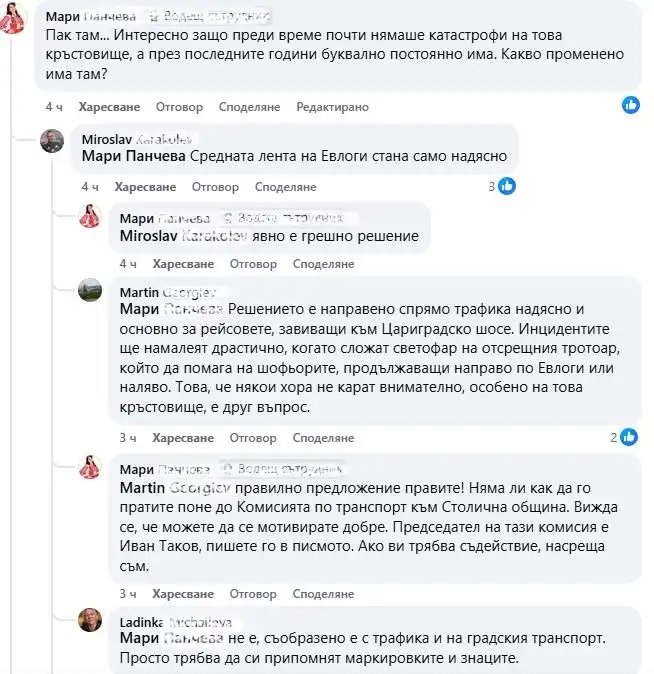Click the like reaction icon on the top comment
Image resolution: width=654 pixels, height=674 pixels.
pos(631,105)
